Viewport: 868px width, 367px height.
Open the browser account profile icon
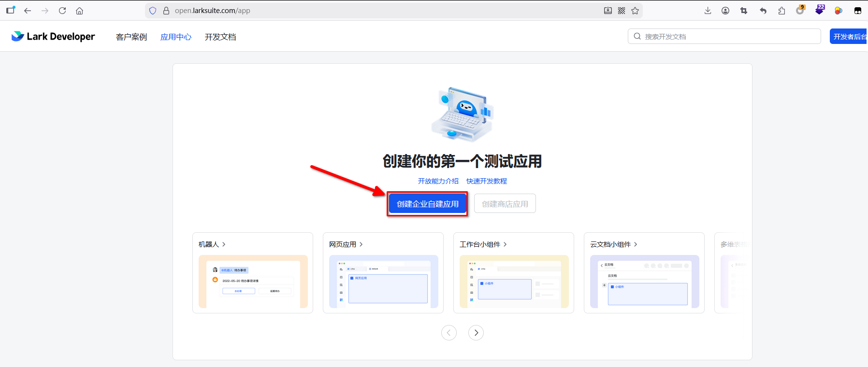tap(725, 11)
